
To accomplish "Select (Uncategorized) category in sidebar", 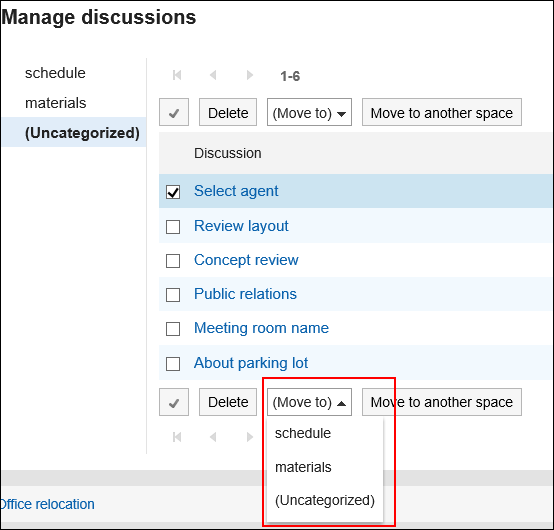I will 74,132.
